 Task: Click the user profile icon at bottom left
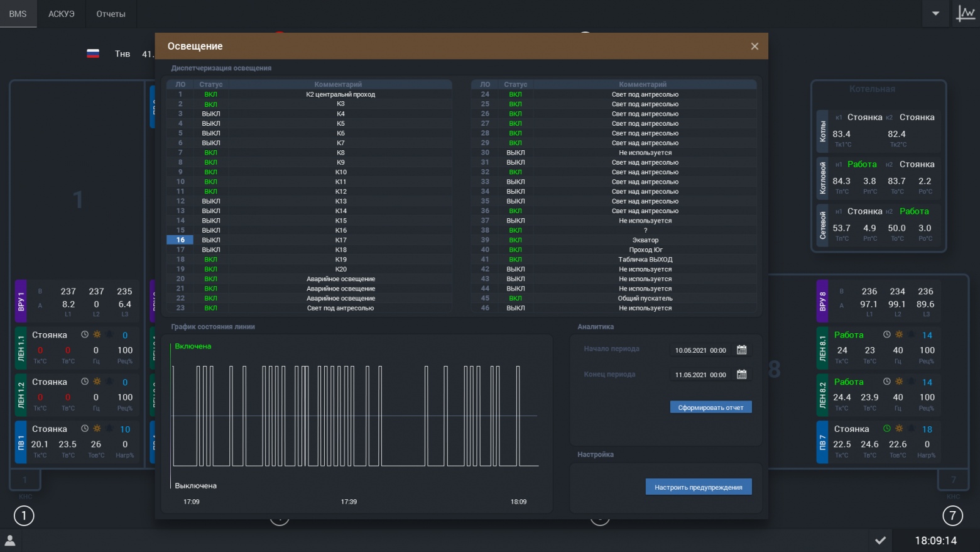coord(10,540)
